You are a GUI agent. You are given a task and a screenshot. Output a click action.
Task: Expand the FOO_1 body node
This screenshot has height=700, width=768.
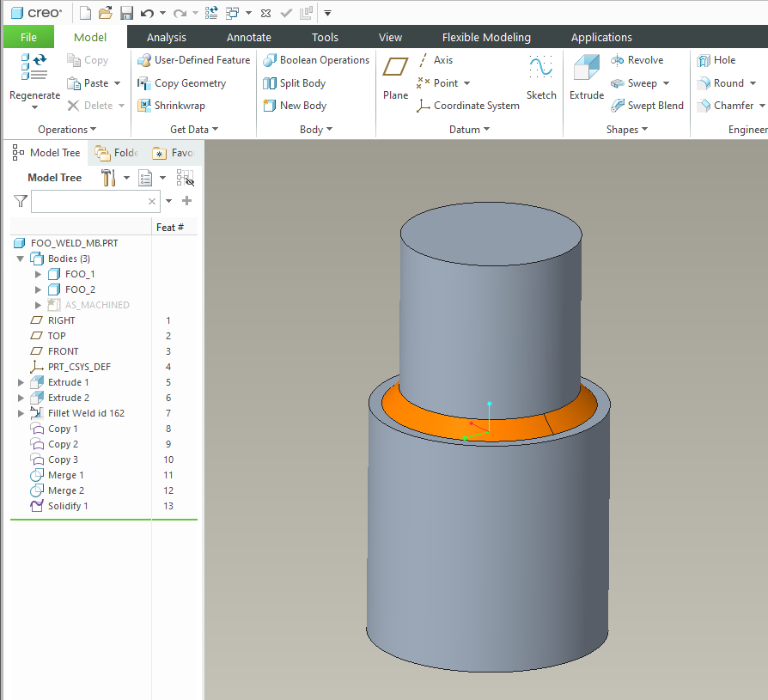[38, 274]
